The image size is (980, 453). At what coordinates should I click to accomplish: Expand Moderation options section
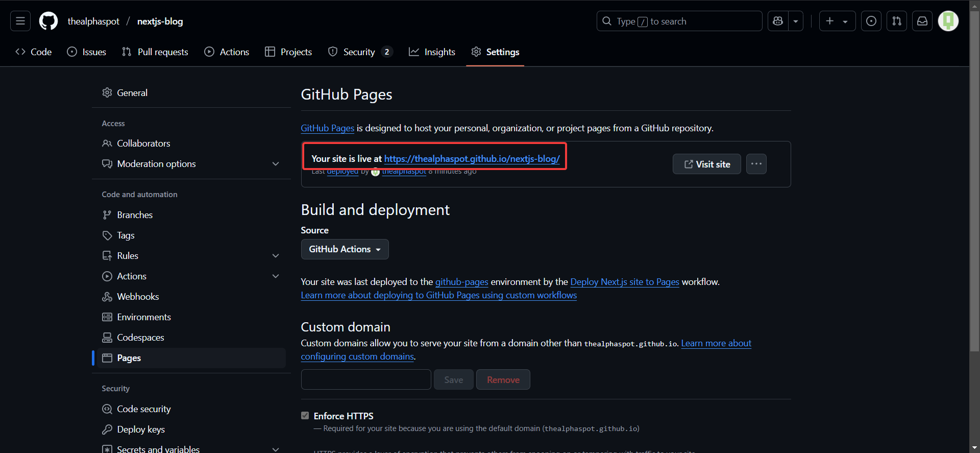tap(191, 164)
